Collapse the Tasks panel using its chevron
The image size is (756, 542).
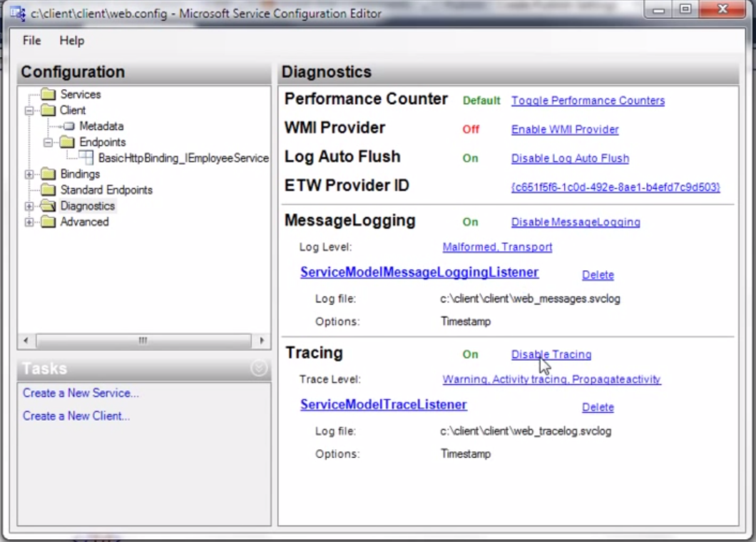coord(258,369)
